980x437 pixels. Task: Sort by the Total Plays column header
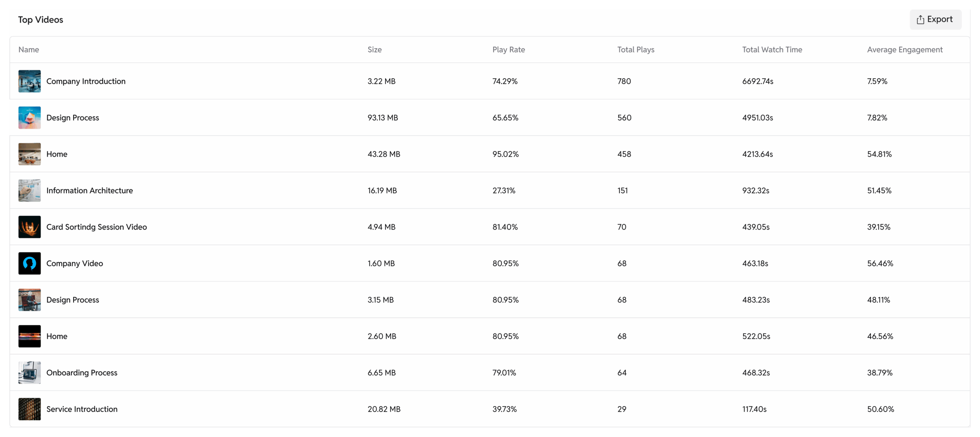pyautogui.click(x=635, y=49)
